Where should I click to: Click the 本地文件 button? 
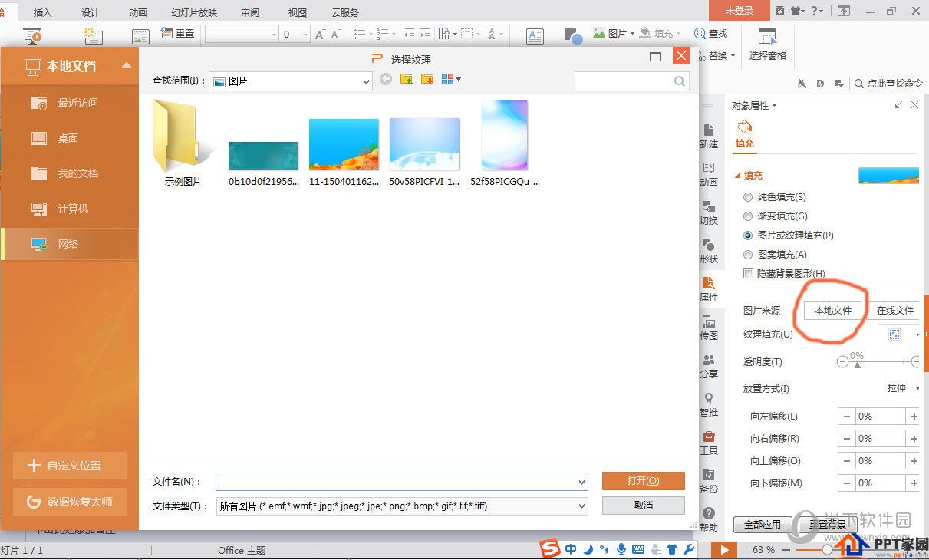[x=833, y=311]
